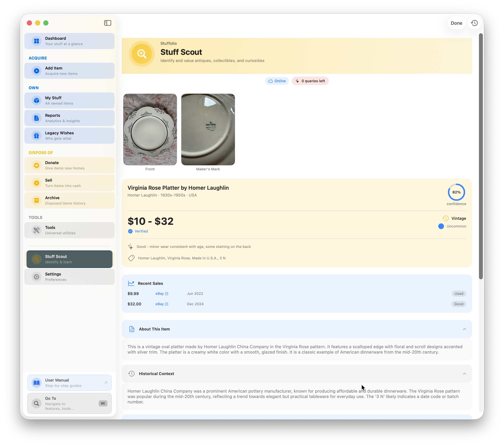Go to Reports analytics page

69,118
